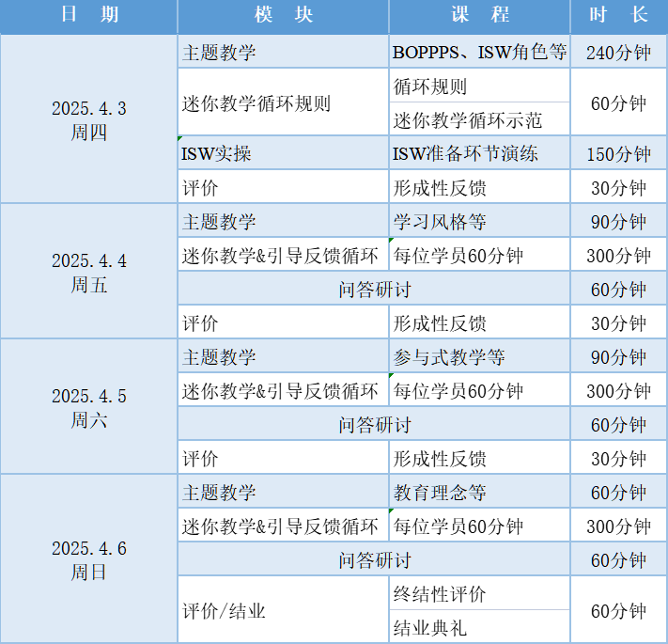Viewport: 668px width, 644px height.
Task: Click 迷你教学&引导反馈循环 cell for 2025.4.4
Action: tap(284, 254)
